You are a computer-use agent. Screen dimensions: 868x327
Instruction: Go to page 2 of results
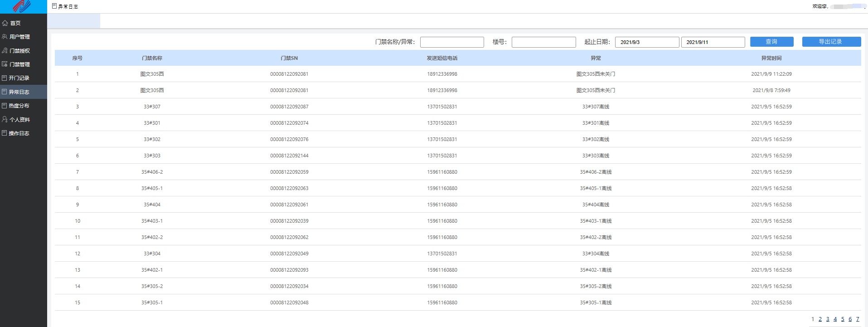coord(820,319)
